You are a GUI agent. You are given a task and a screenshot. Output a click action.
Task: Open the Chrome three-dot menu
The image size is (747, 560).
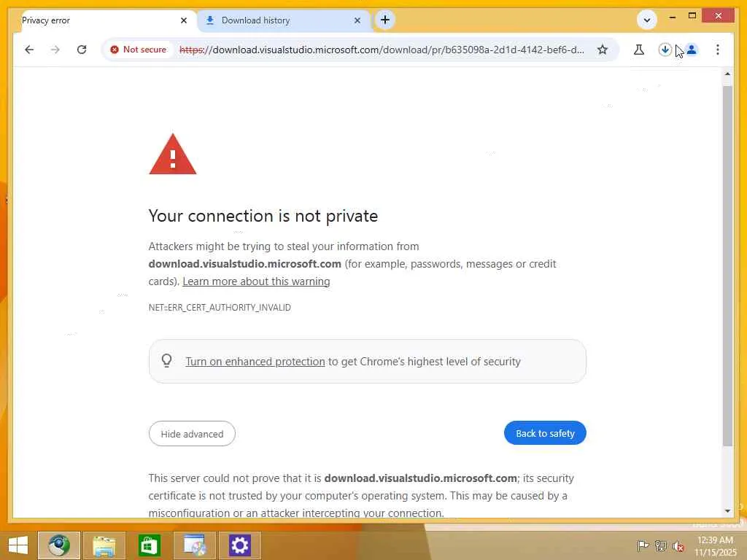[x=718, y=50]
